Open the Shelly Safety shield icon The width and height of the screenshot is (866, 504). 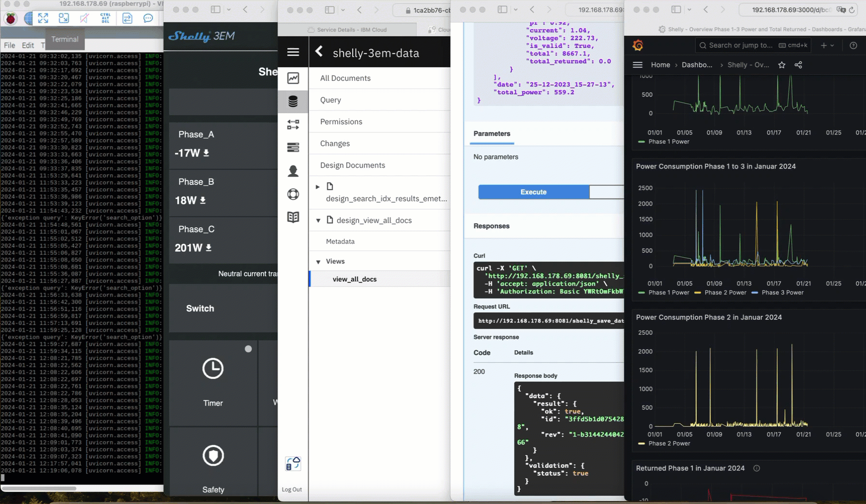tap(213, 456)
